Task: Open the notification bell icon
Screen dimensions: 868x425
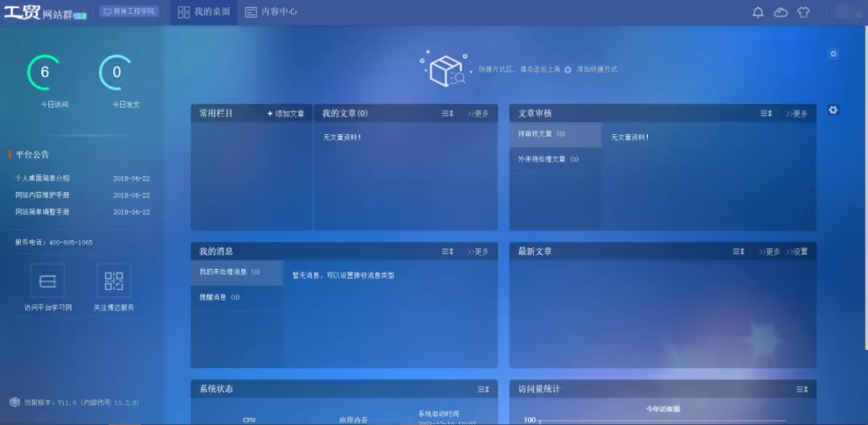Action: (758, 12)
